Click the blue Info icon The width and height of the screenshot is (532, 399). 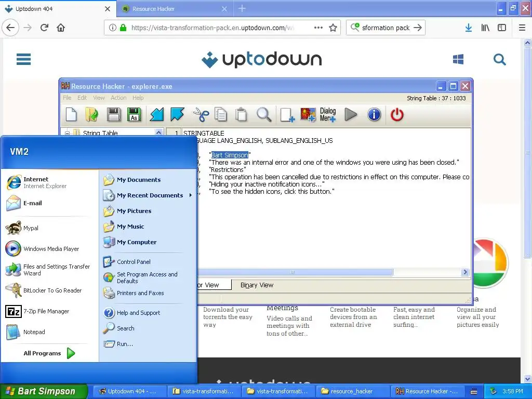(374, 115)
